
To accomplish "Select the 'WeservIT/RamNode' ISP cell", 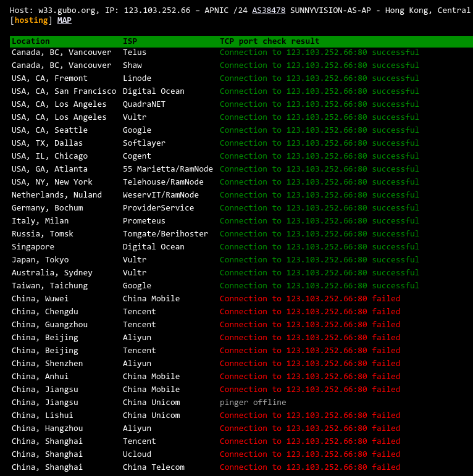I will click(x=161, y=195).
